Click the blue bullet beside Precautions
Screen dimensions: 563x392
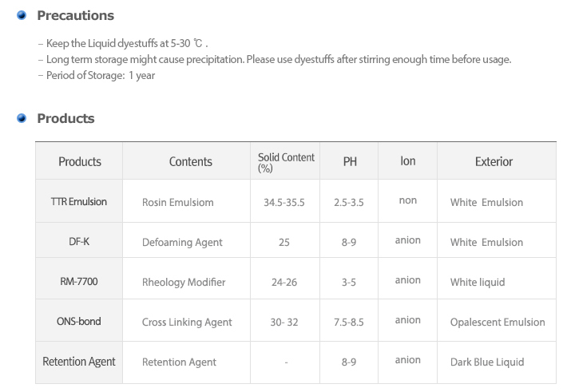[22, 15]
